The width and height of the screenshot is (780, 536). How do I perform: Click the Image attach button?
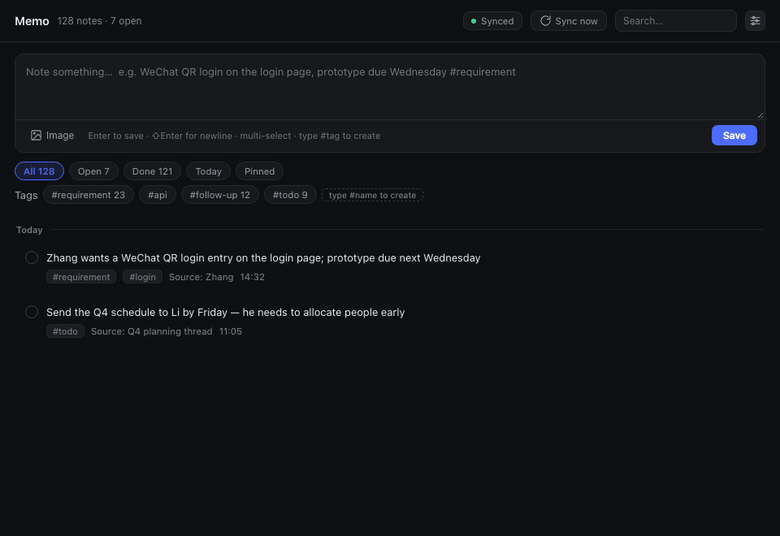[x=52, y=135]
